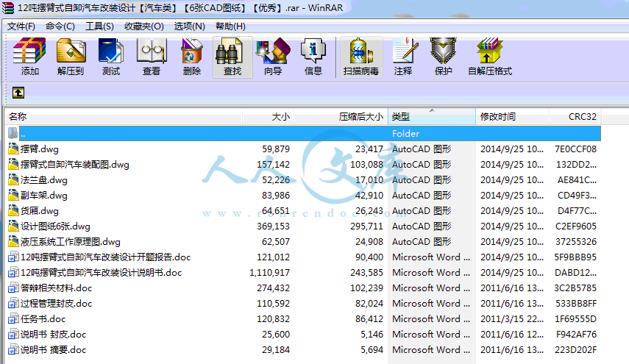Click Word icon of 过程管理封皮.doc
This screenshot has height=364, width=629.
point(13,303)
